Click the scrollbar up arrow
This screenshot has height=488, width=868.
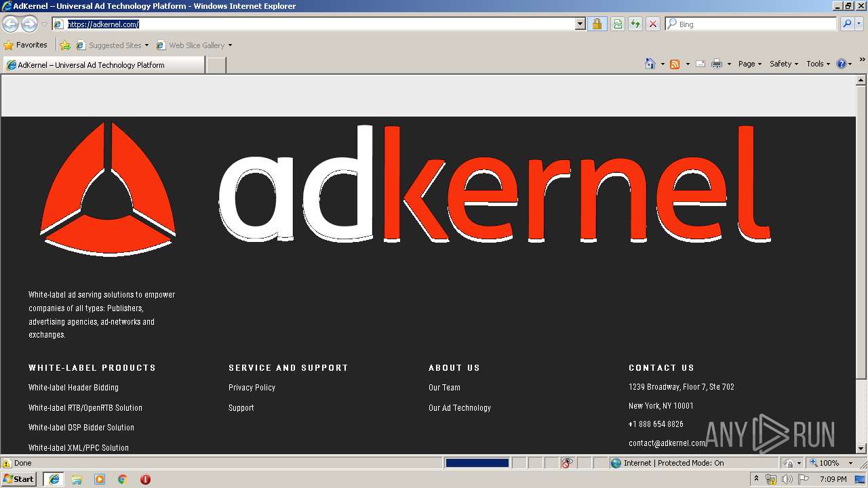(x=861, y=80)
